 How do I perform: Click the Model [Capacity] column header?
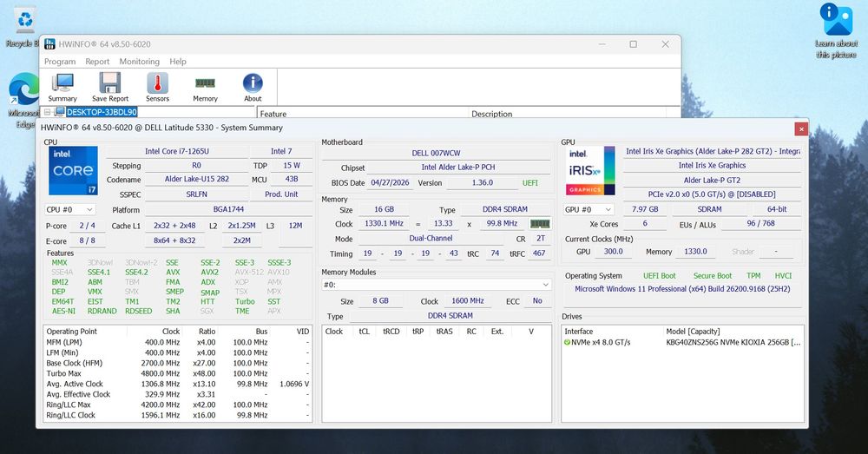(733, 331)
